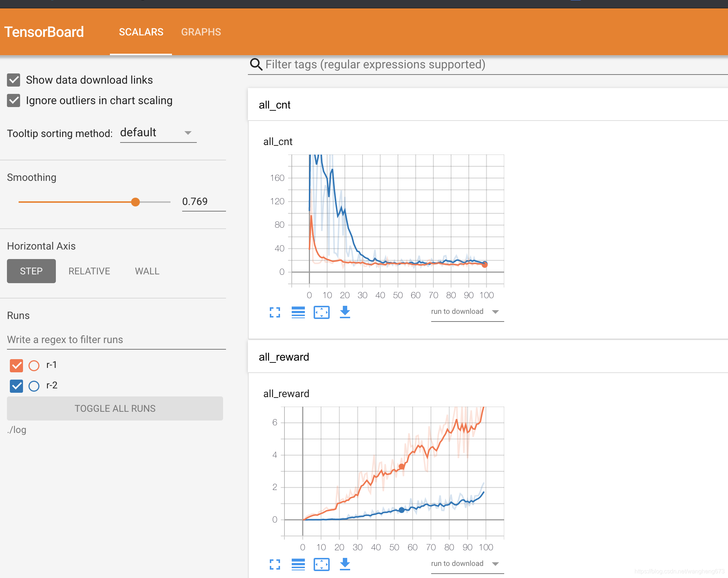The width and height of the screenshot is (728, 578).
Task: Click the Filter tags search field
Action: pyautogui.click(x=375, y=65)
